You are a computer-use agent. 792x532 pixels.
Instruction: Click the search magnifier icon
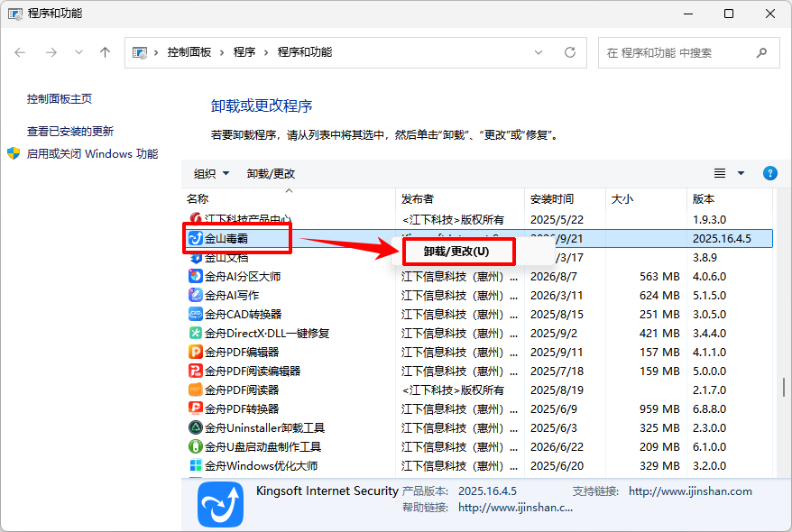click(x=761, y=52)
